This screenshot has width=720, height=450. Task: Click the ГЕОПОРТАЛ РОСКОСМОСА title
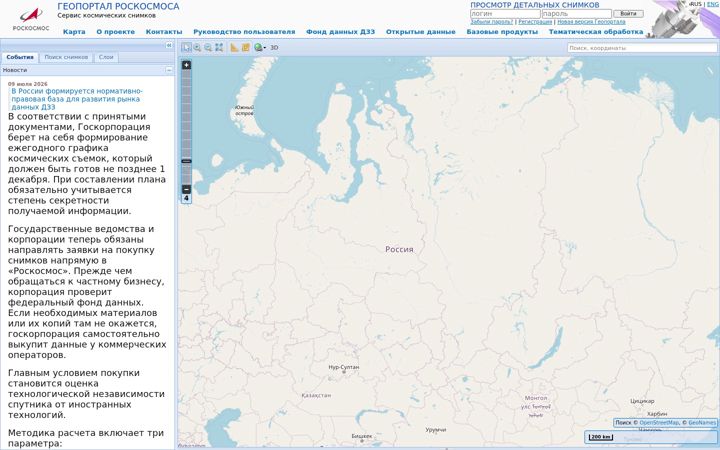(118, 6)
